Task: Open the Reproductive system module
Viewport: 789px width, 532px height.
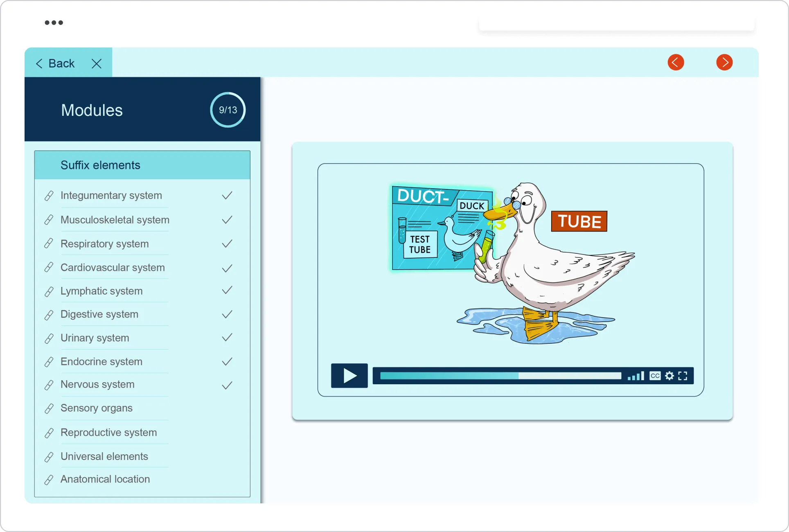Action: (x=108, y=433)
